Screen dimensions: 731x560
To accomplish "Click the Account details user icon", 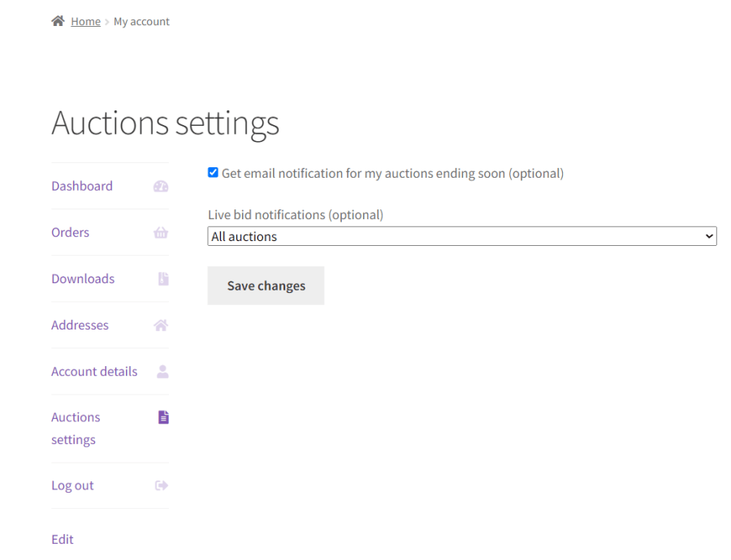I will tap(162, 372).
